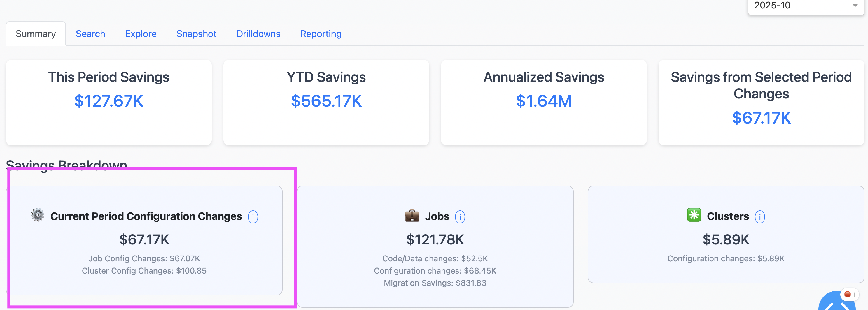Click the Annualized Savings $1.64M card
Image resolution: width=868 pixels, height=310 pixels.
[543, 103]
